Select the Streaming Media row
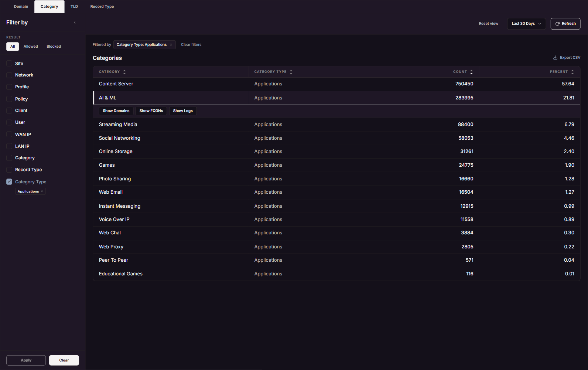Screen dimensions: 588x370 (336, 125)
